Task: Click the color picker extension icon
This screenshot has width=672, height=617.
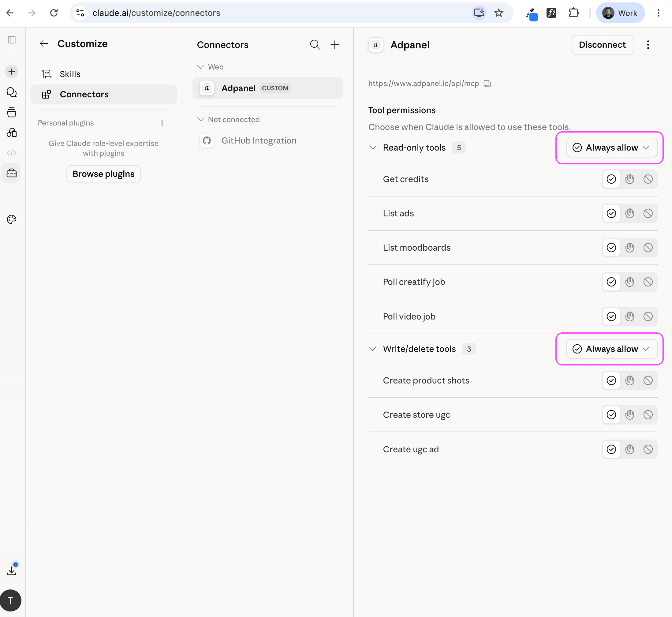Action: (532, 14)
